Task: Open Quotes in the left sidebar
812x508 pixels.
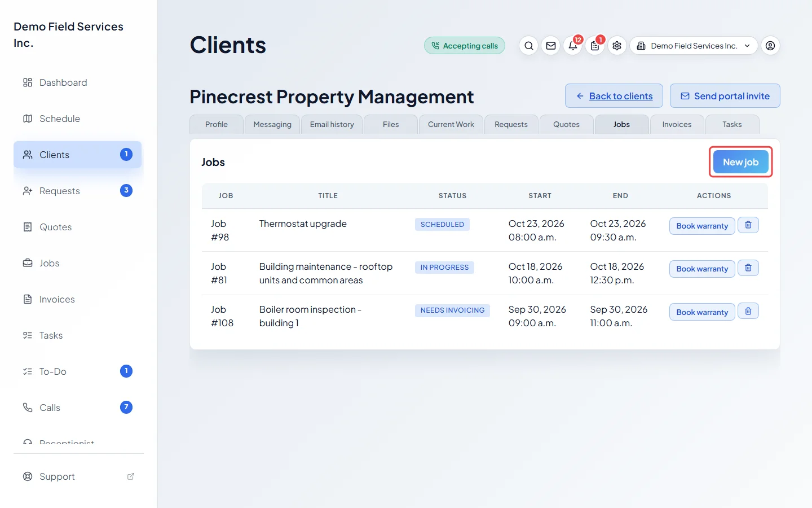Action: (x=78, y=227)
